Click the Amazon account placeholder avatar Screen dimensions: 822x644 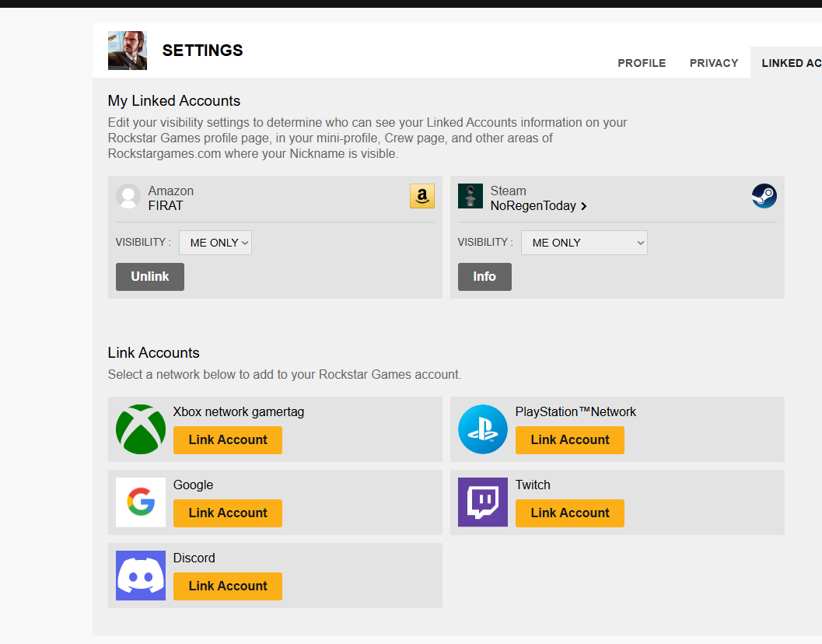tap(128, 196)
